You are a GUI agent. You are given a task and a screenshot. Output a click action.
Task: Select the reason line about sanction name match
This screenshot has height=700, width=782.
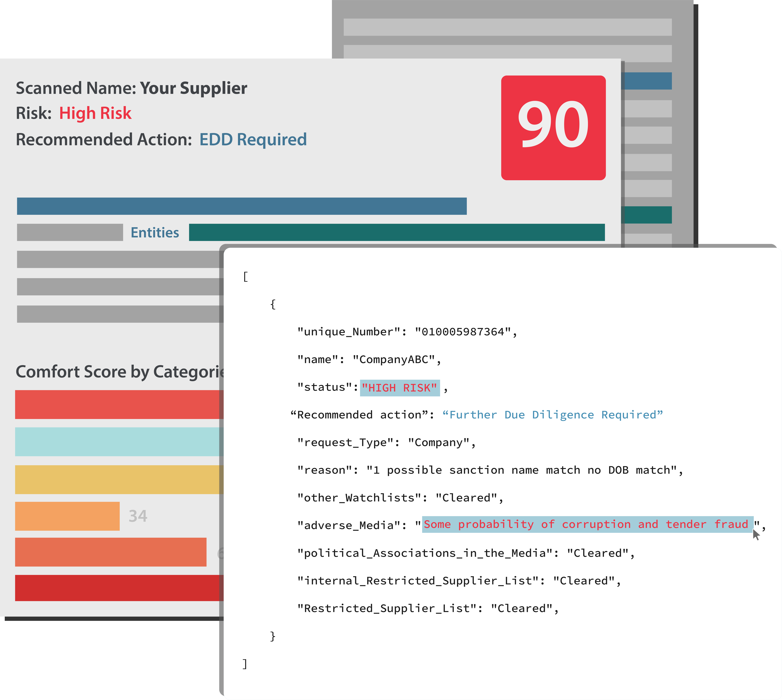(490, 470)
